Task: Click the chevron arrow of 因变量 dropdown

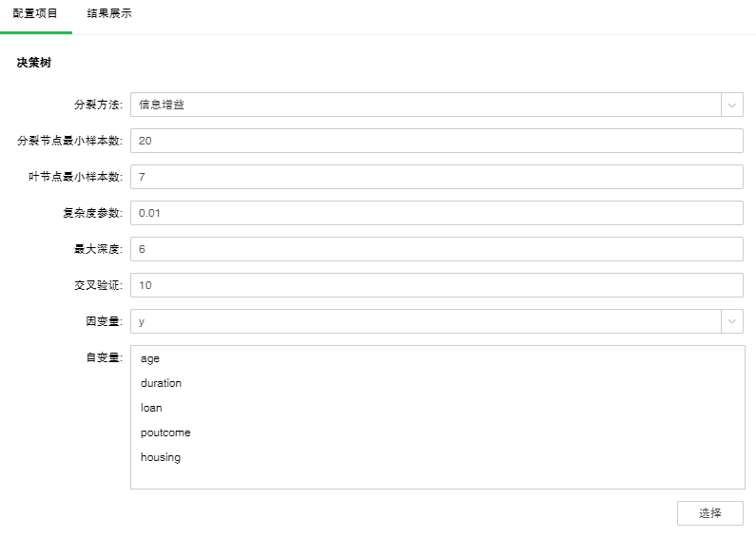Action: [x=732, y=321]
